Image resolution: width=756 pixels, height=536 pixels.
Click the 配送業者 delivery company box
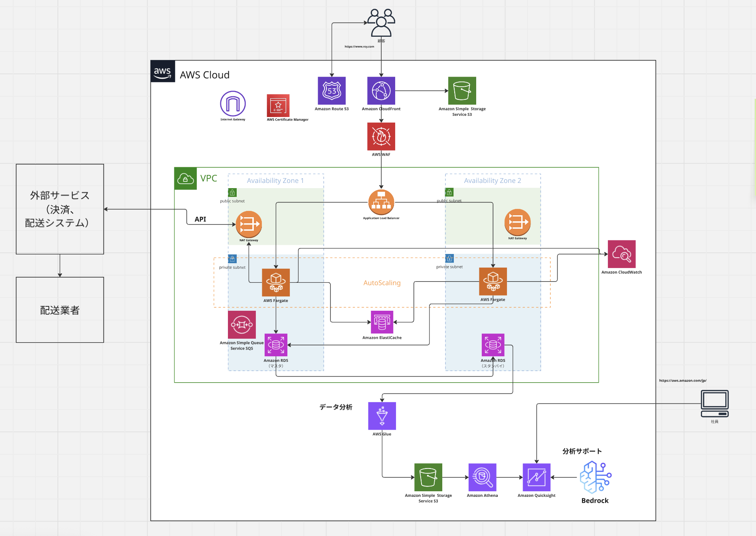click(60, 310)
